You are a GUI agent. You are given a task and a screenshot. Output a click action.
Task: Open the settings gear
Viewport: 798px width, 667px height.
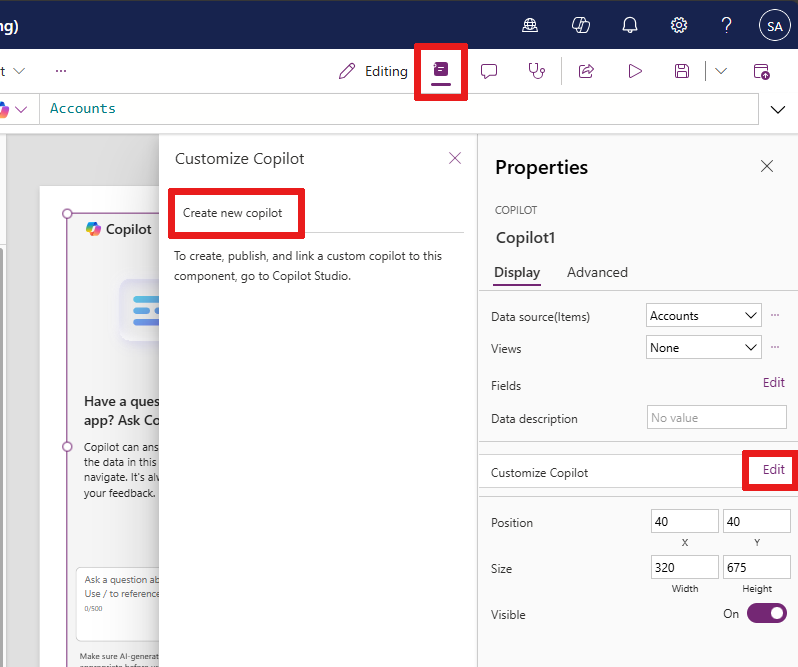[679, 25]
